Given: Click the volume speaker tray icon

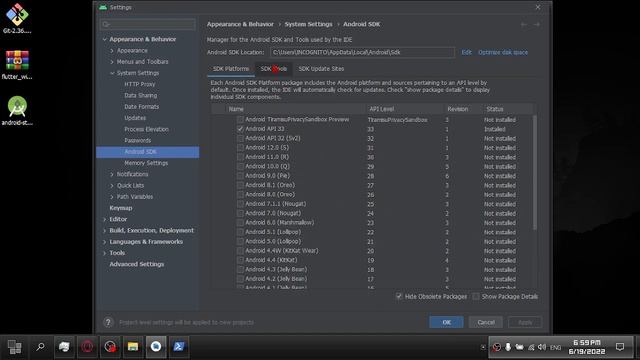Looking at the screenshot, I should pos(542,347).
